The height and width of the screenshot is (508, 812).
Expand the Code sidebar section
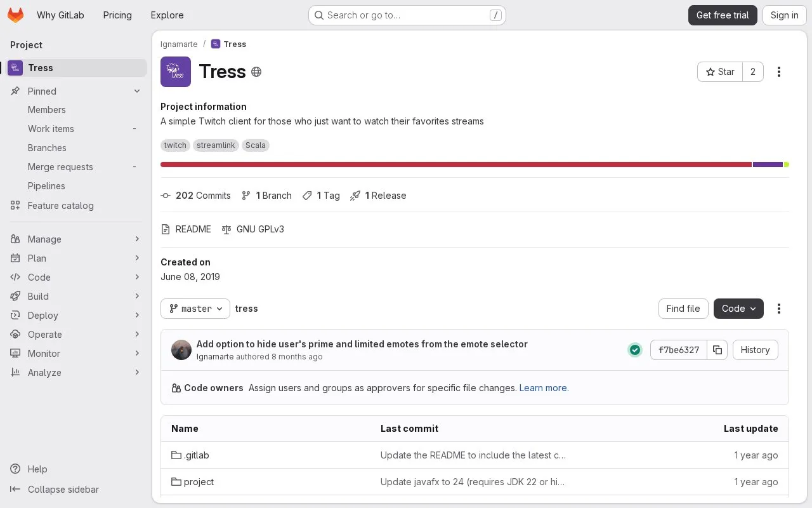coord(76,277)
